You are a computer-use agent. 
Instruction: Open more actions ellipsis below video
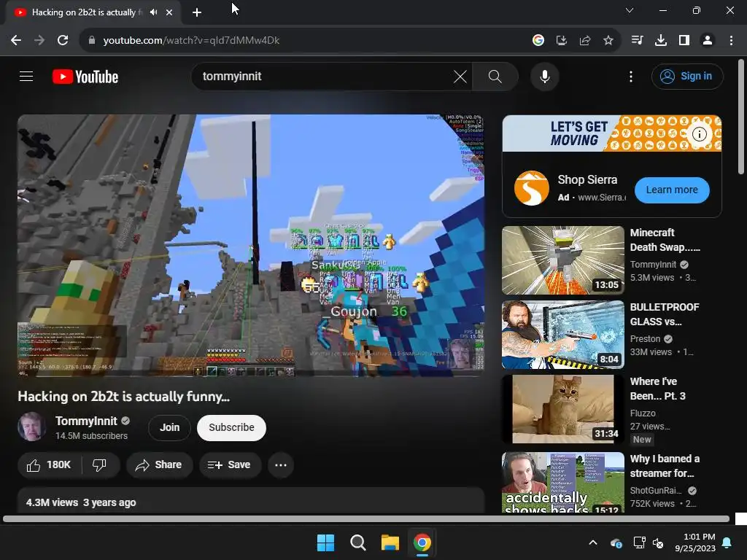281,464
